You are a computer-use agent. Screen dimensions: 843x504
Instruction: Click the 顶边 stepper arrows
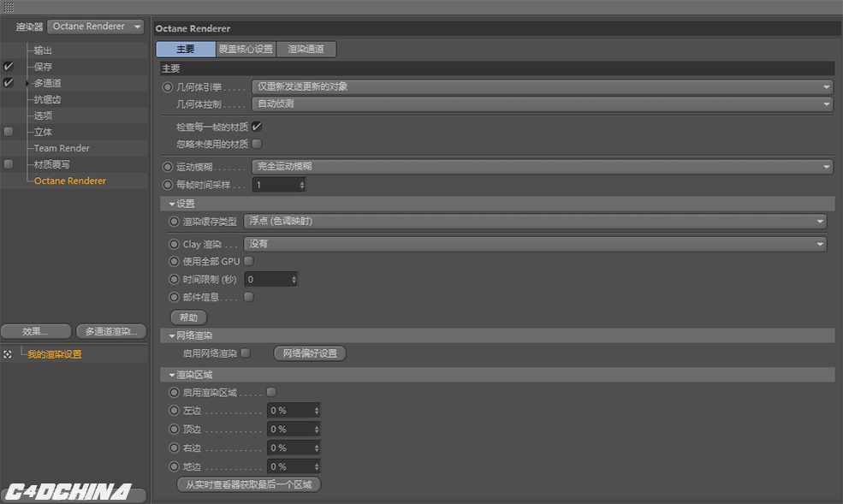tap(317, 430)
